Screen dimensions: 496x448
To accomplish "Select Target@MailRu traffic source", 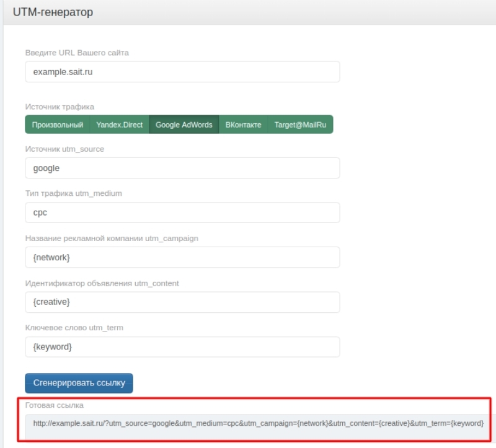I will pyautogui.click(x=300, y=125).
